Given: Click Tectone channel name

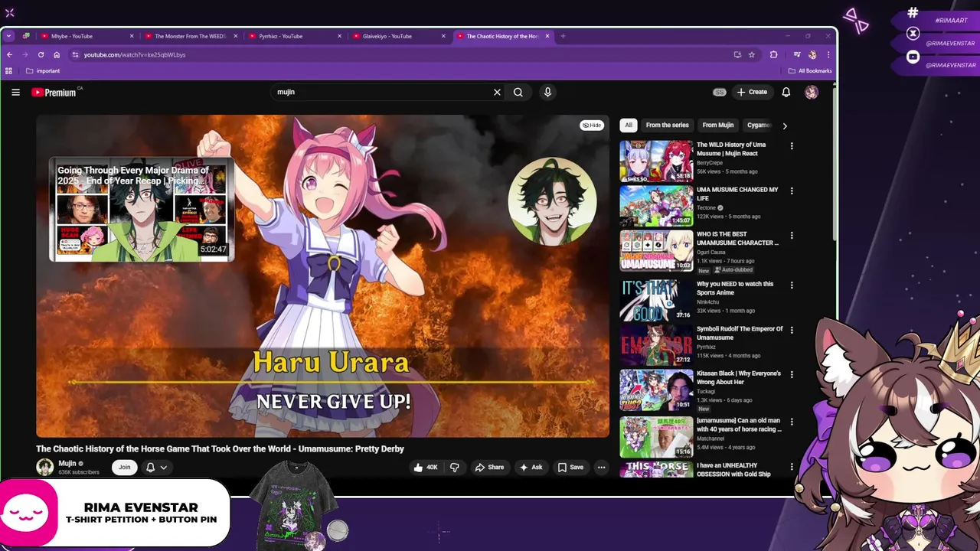Looking at the screenshot, I should (x=706, y=207).
